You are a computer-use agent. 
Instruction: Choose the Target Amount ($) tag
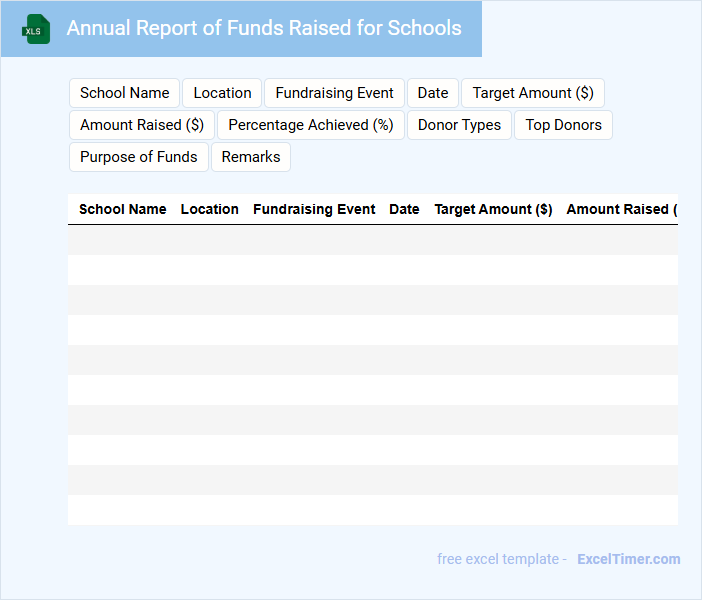point(532,93)
